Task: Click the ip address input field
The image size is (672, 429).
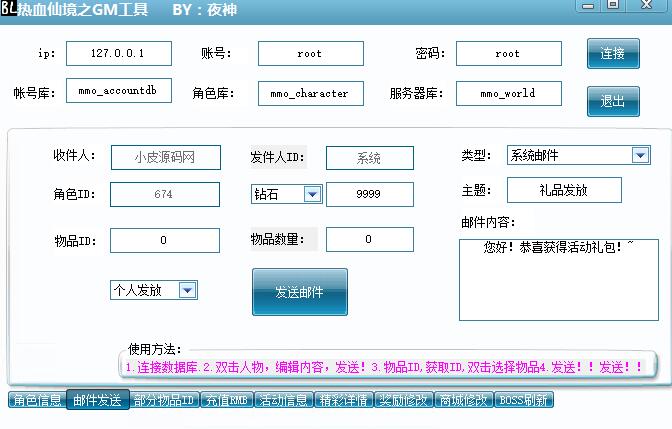Action: pos(119,53)
